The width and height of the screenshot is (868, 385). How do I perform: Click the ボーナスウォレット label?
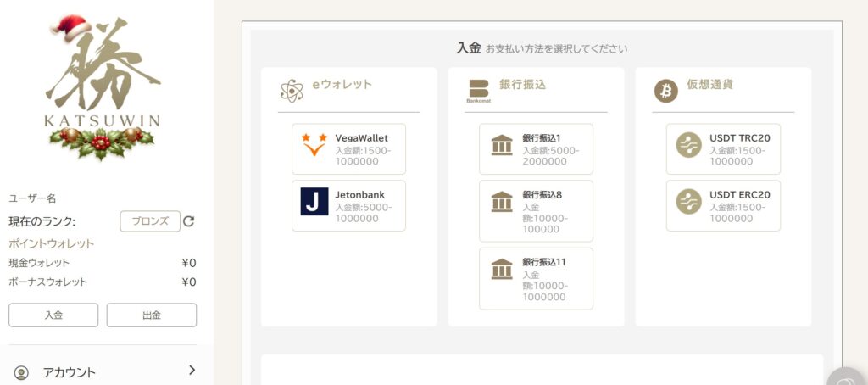[48, 282]
